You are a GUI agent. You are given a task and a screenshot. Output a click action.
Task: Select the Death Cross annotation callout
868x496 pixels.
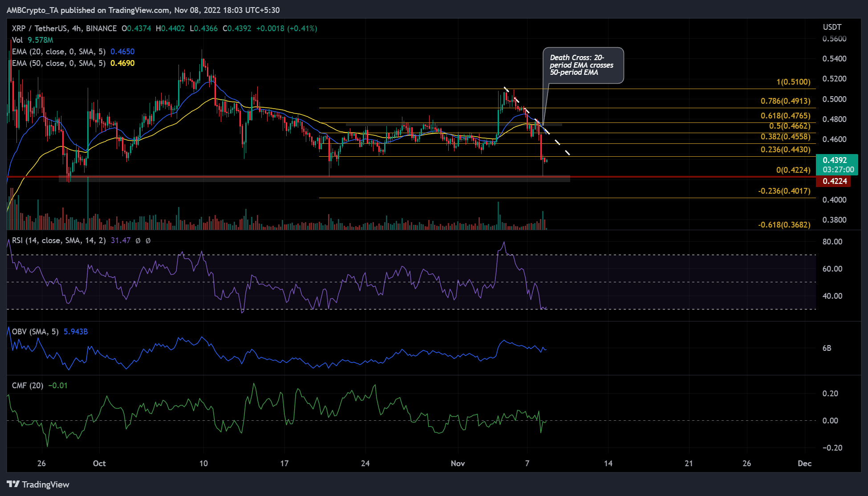(x=583, y=65)
